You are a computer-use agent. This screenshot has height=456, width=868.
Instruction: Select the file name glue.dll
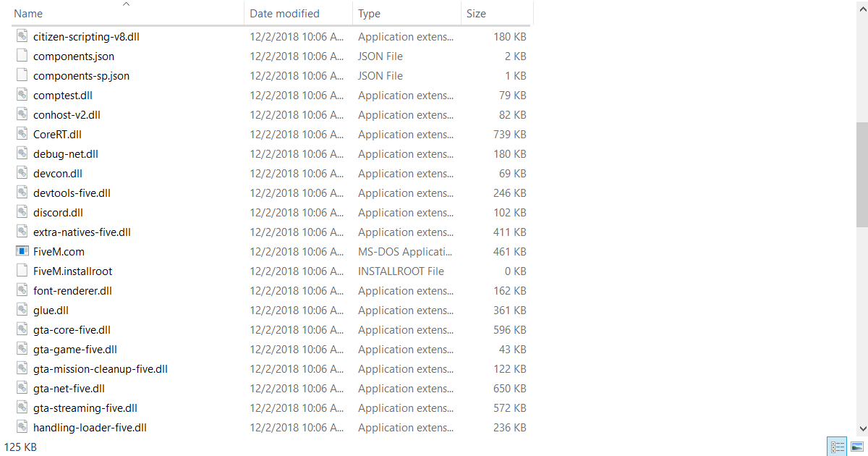tap(51, 311)
